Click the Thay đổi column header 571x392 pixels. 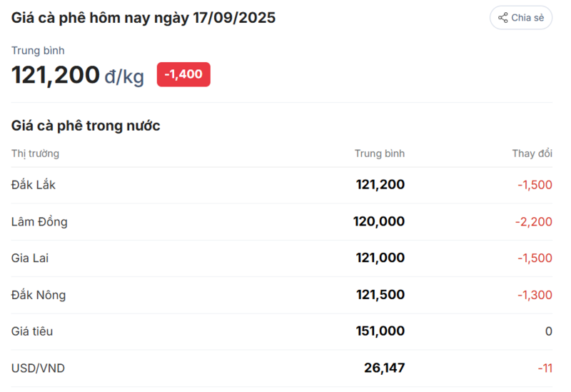tap(532, 154)
